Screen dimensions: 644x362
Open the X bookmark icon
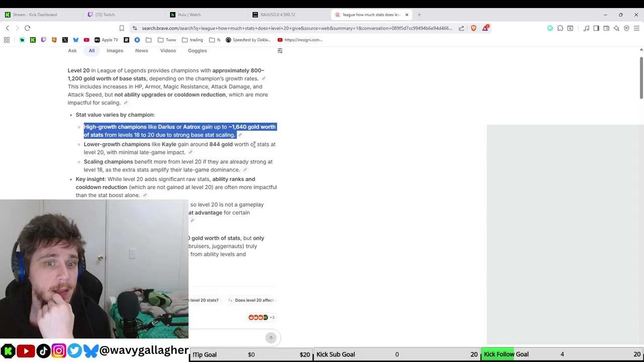click(65, 40)
